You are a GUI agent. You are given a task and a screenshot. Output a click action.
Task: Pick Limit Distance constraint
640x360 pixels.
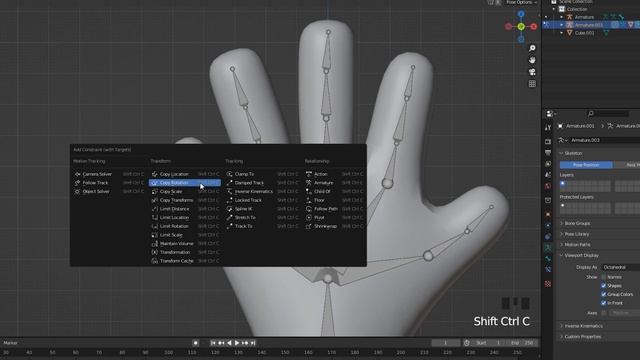(x=184, y=209)
